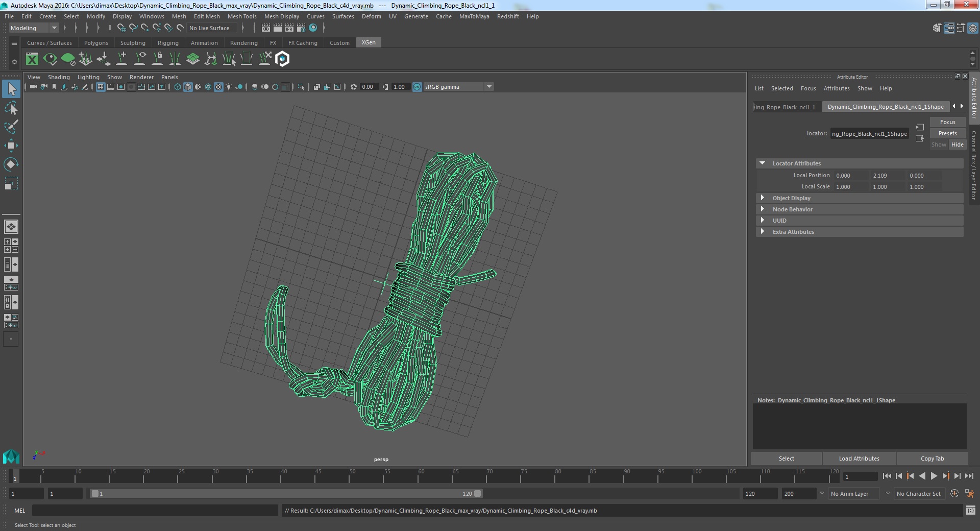Open the Deform menu
Screen dimensions: 980x531
coord(372,16)
